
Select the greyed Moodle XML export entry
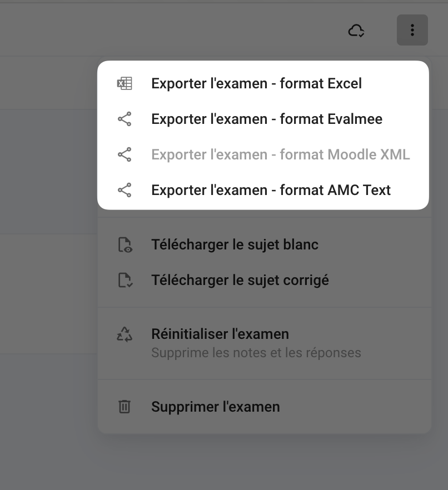280,154
